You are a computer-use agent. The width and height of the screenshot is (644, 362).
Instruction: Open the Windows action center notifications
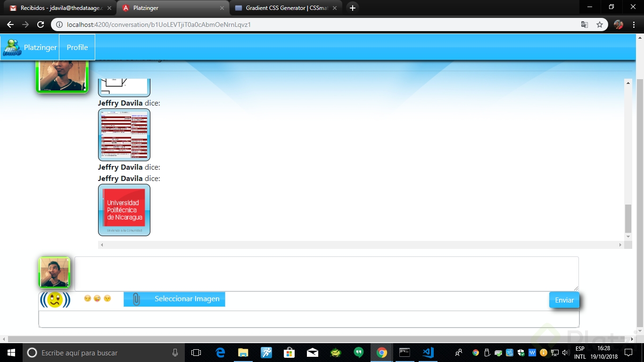(x=628, y=353)
